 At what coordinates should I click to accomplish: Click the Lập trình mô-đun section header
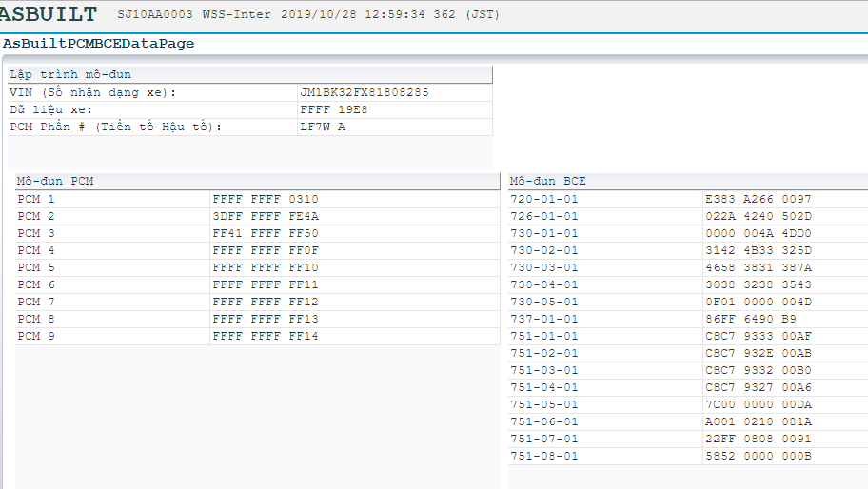pos(70,74)
